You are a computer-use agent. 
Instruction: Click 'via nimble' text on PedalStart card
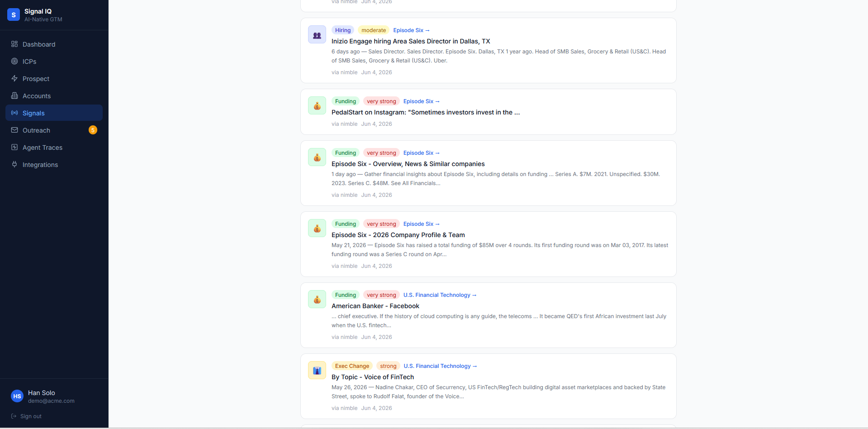point(345,124)
